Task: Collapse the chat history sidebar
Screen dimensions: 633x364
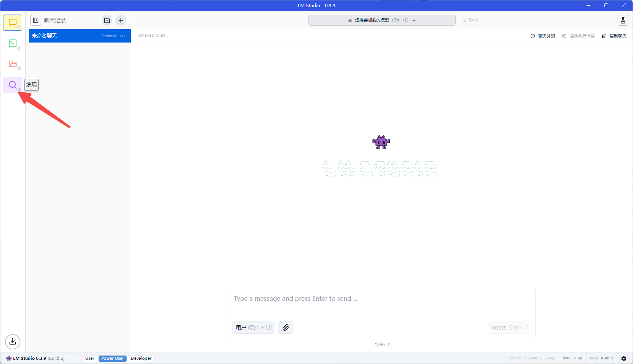Action: (x=36, y=20)
